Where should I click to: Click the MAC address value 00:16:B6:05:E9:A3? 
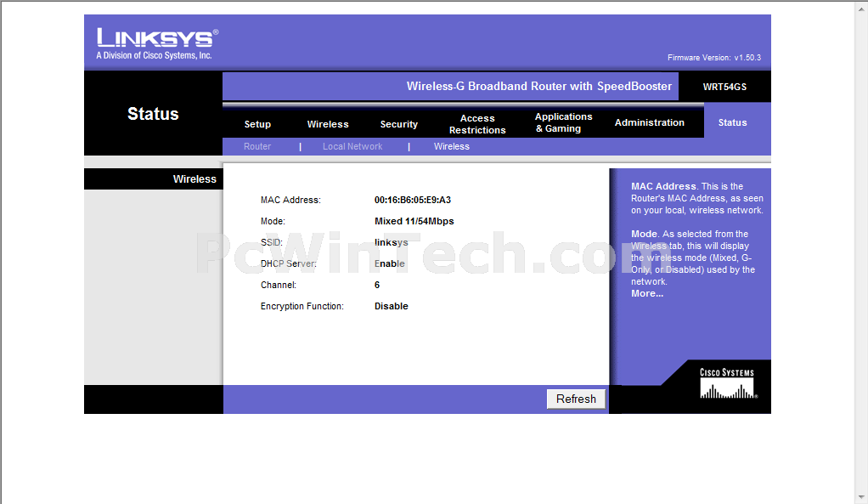[413, 200]
